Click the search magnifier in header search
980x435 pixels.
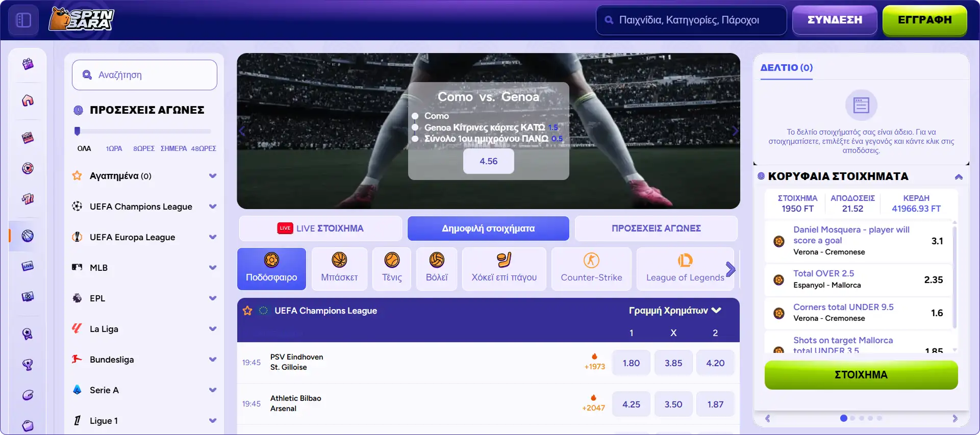click(609, 20)
